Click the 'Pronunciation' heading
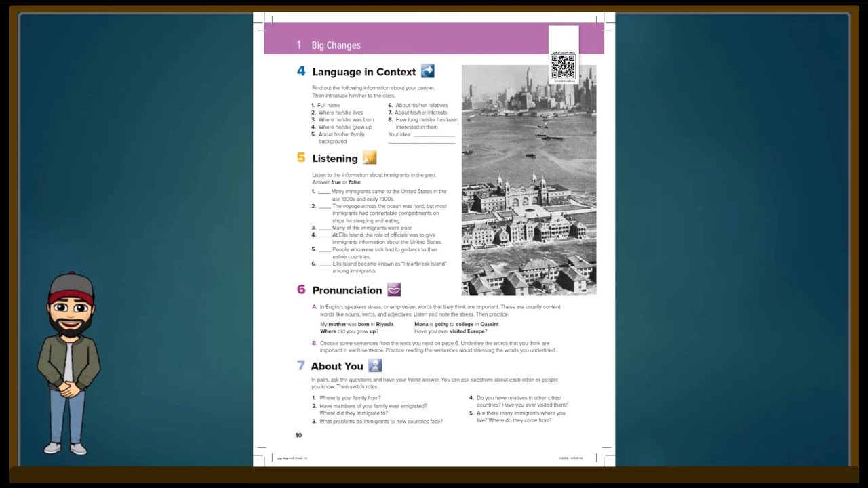868x488 pixels. tap(347, 290)
